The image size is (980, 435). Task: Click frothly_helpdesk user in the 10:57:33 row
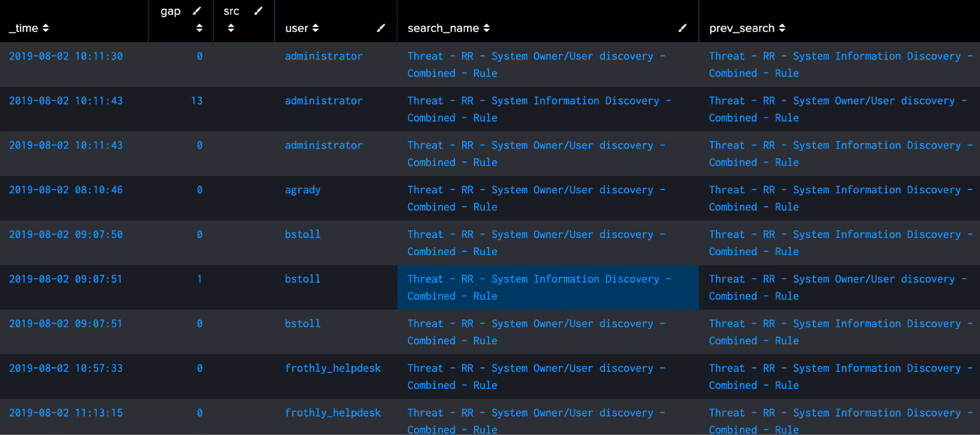pyautogui.click(x=332, y=369)
